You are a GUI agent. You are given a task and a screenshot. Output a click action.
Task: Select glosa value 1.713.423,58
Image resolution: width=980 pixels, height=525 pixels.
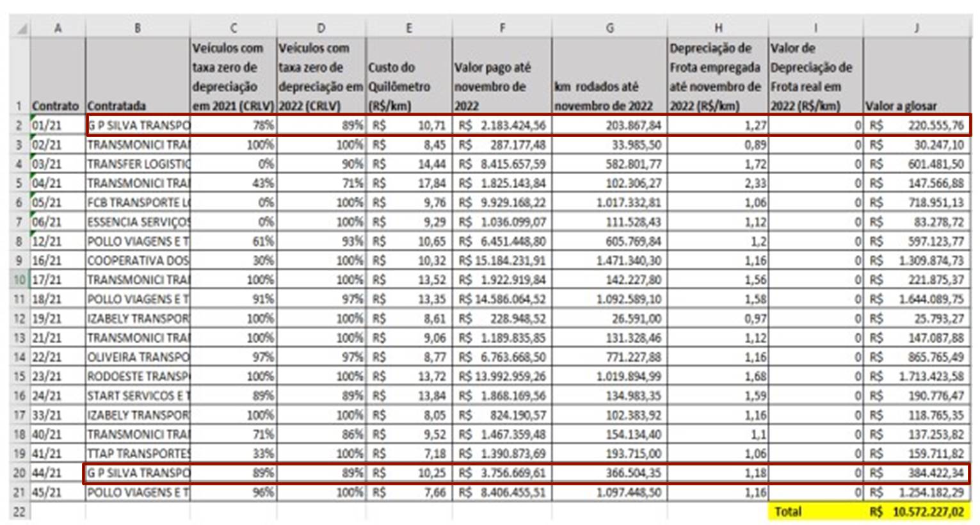tap(917, 376)
